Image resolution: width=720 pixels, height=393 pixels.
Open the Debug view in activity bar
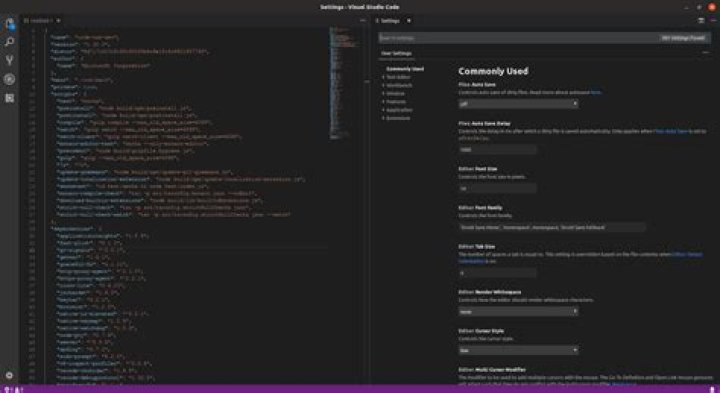tap(10, 79)
